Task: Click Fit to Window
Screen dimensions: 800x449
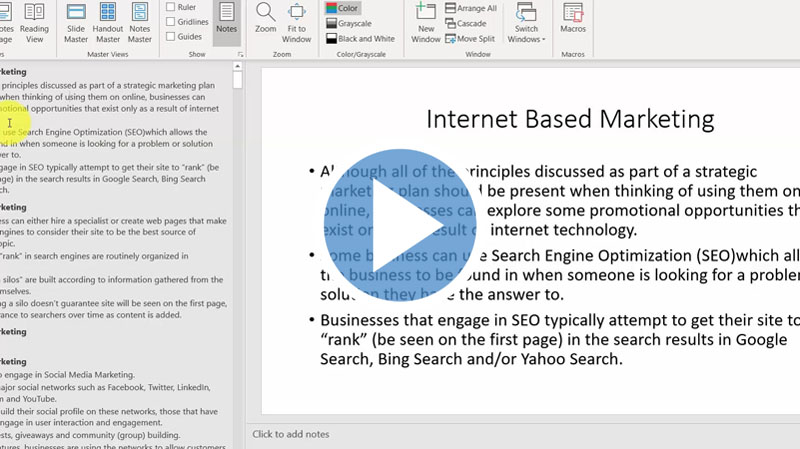Action: click(x=297, y=23)
